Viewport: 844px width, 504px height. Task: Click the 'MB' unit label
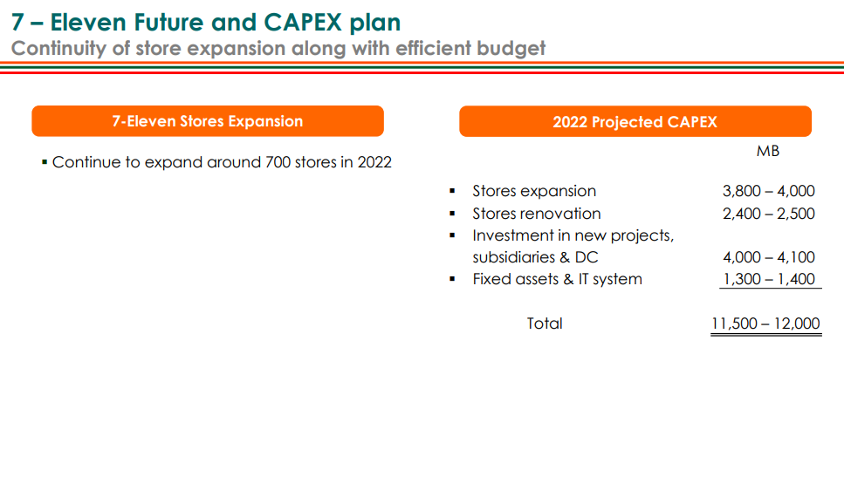(x=767, y=151)
